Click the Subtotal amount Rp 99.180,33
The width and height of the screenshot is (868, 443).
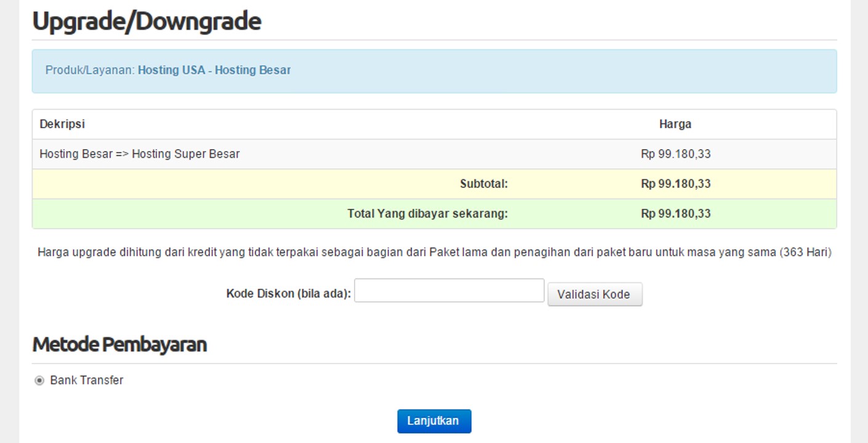pos(675,184)
